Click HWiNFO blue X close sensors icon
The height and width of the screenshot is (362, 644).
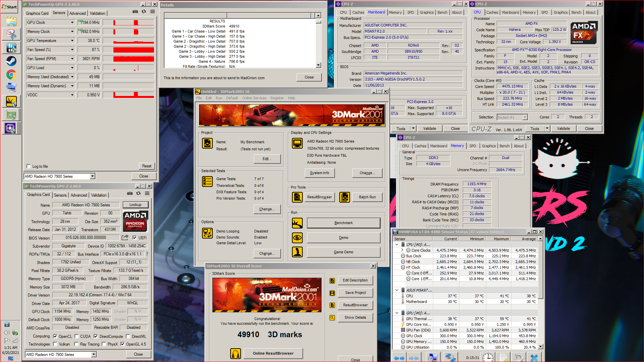(534, 358)
